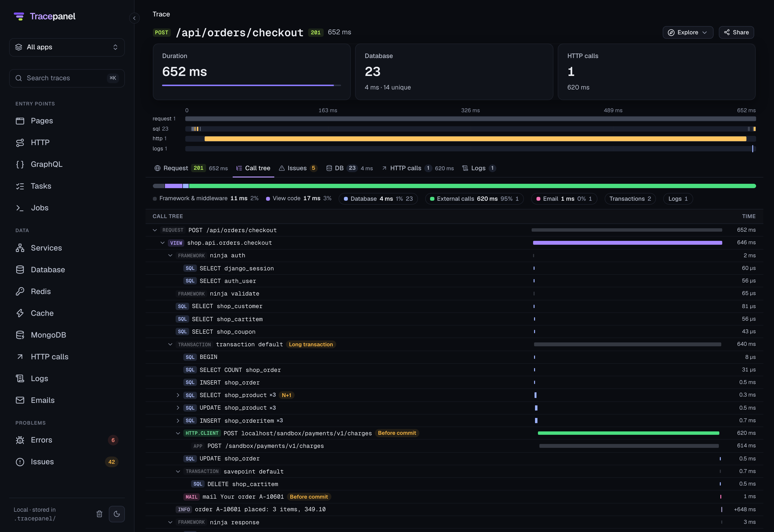
Task: Toggle the External calls filter chip
Action: point(474,199)
